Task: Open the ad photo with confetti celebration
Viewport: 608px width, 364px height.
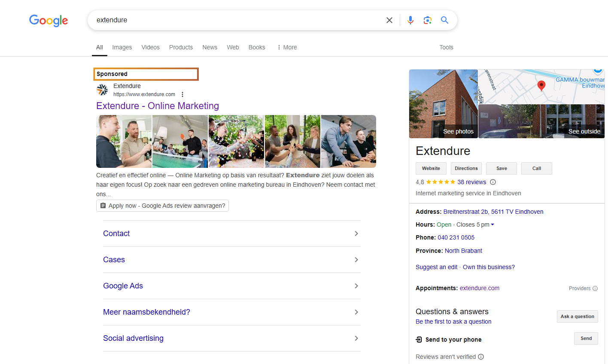Action: click(236, 141)
